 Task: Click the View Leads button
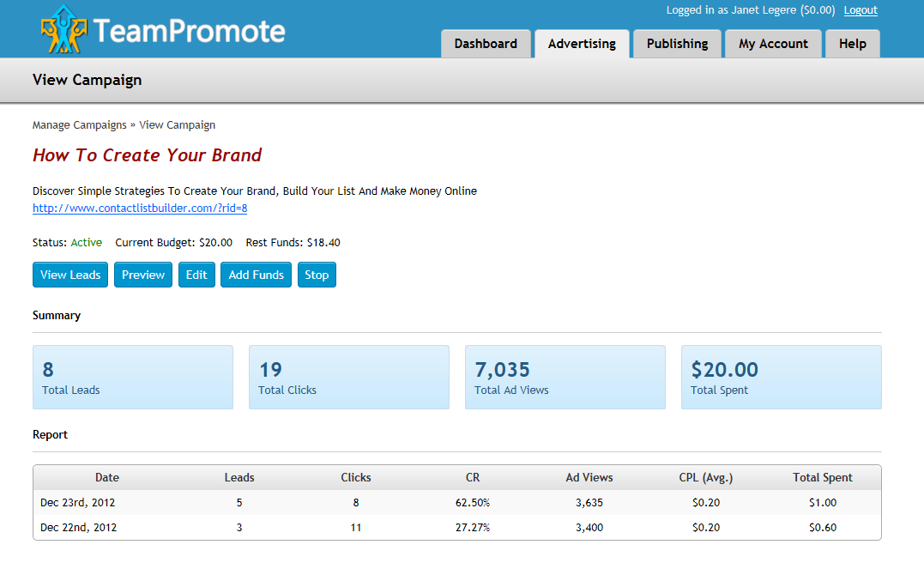click(x=70, y=275)
